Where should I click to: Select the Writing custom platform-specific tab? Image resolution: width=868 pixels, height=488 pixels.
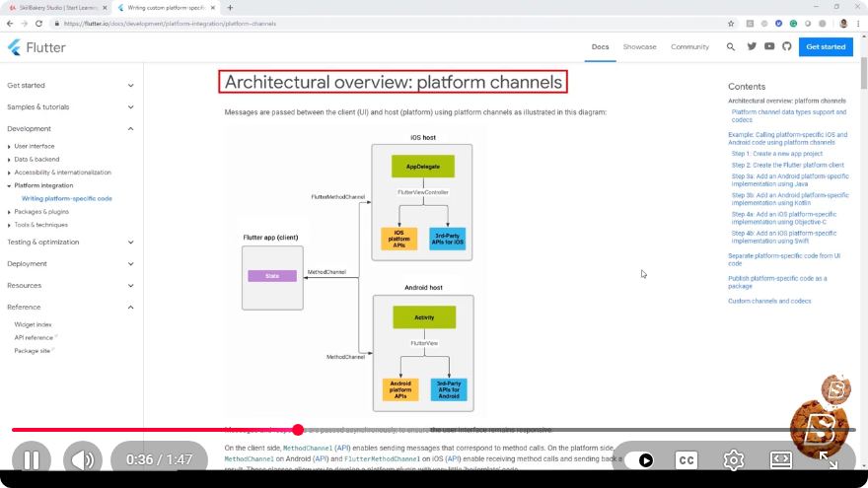click(x=166, y=8)
